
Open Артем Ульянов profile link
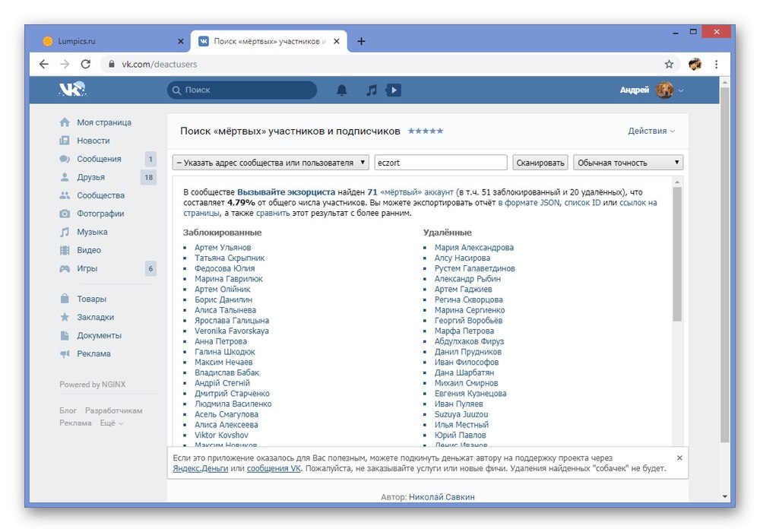[223, 248]
